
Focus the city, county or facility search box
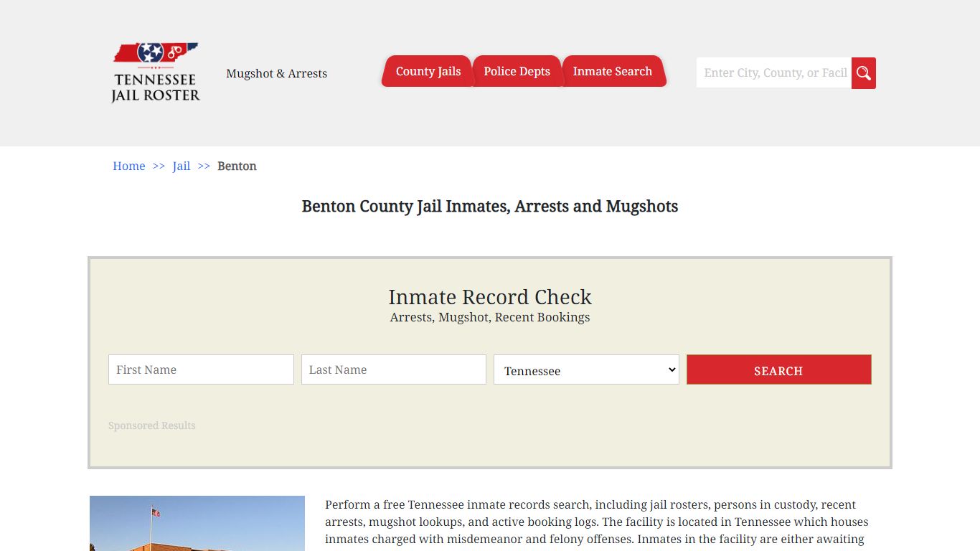(x=774, y=73)
